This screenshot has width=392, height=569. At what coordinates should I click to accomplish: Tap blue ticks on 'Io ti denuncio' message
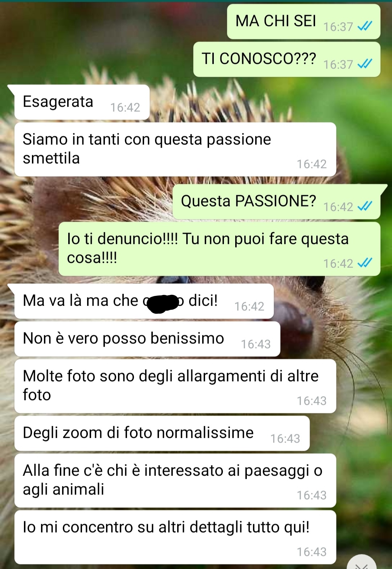coord(365,263)
